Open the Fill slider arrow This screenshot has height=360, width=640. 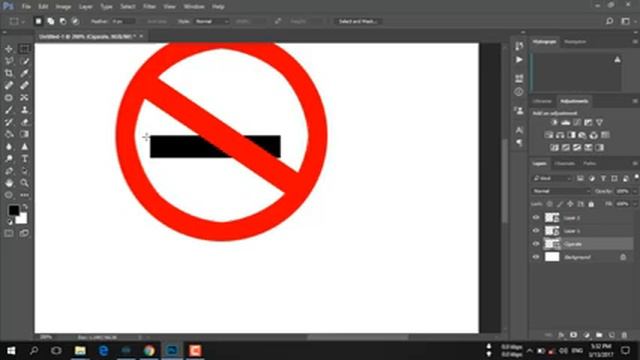pos(635,204)
